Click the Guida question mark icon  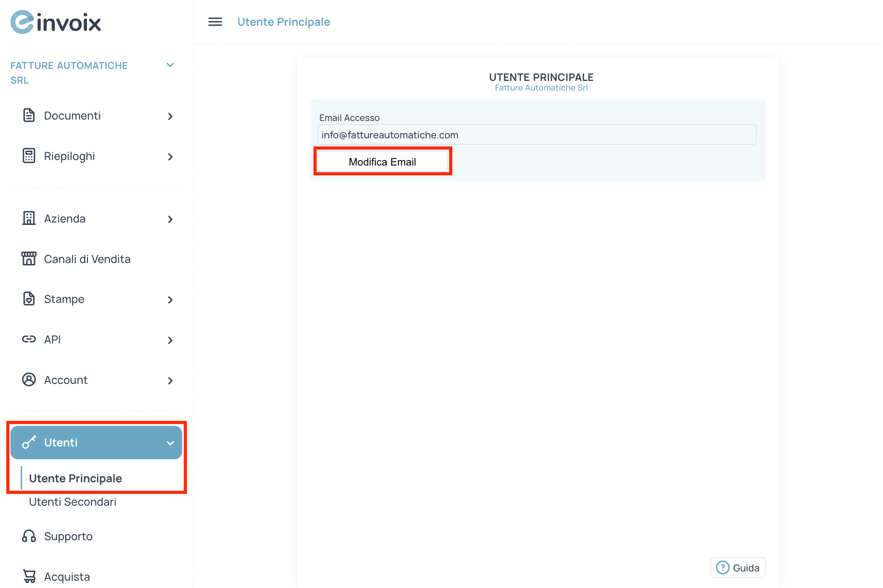[722, 568]
